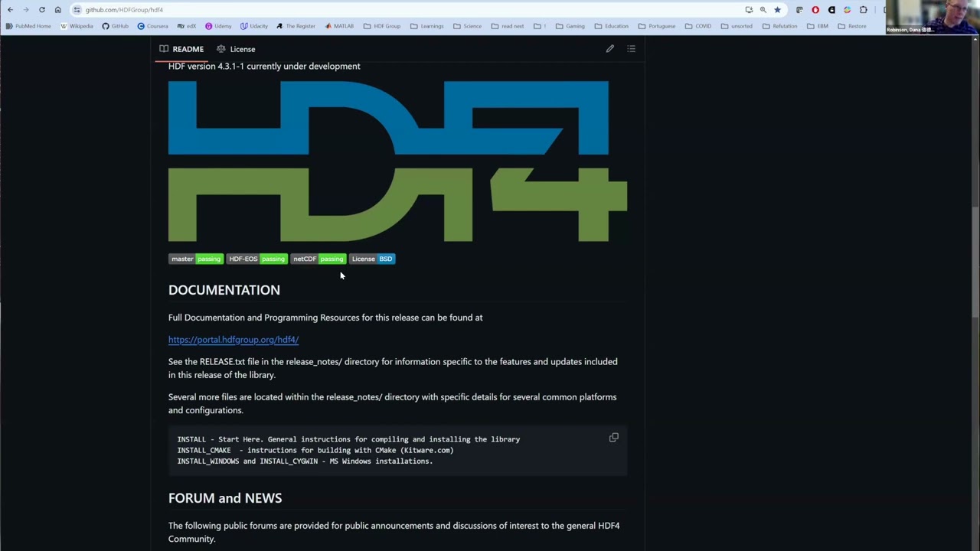Expand EBM bookmark folder
Image resolution: width=980 pixels, height=551 pixels.
point(818,26)
